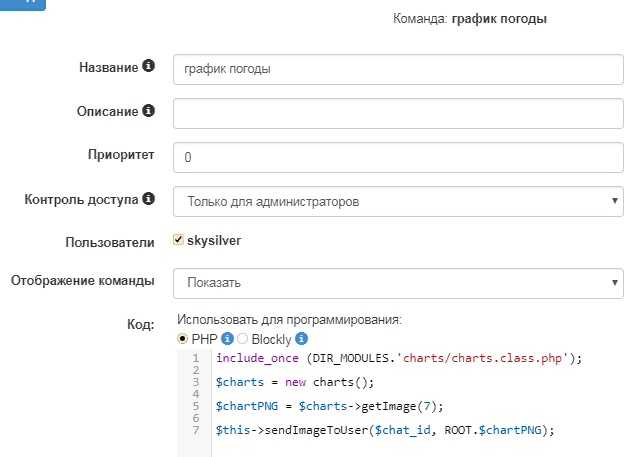The width and height of the screenshot is (635, 457).
Task: Click line number 7 in gutter
Action: [x=196, y=430]
